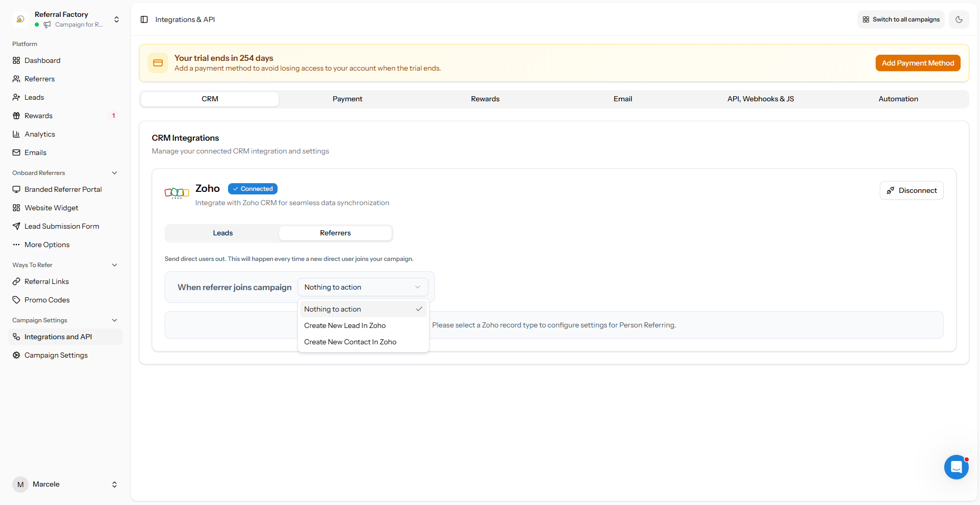Open the API, Webhooks & JS tab
The height and width of the screenshot is (505, 980).
(x=761, y=99)
